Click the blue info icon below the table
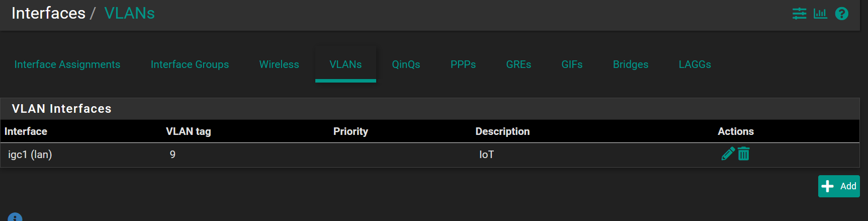 pos(15,217)
